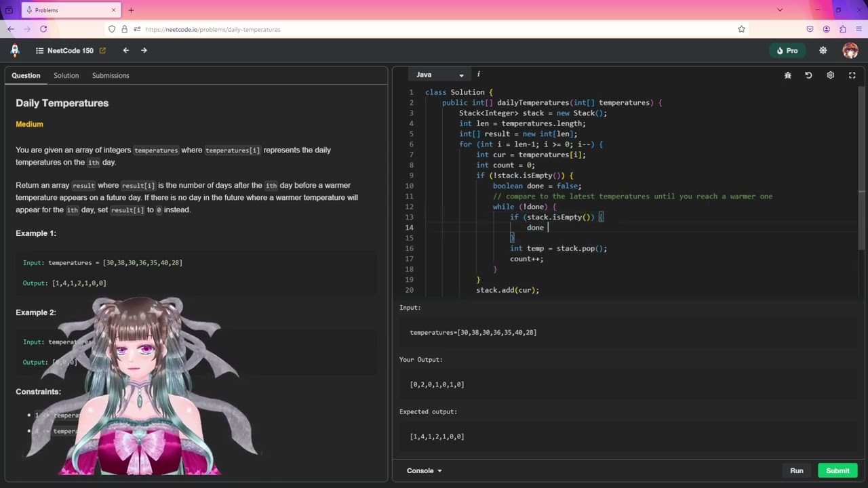Click the green Submit button
The height and width of the screenshot is (488, 868).
[x=837, y=470]
